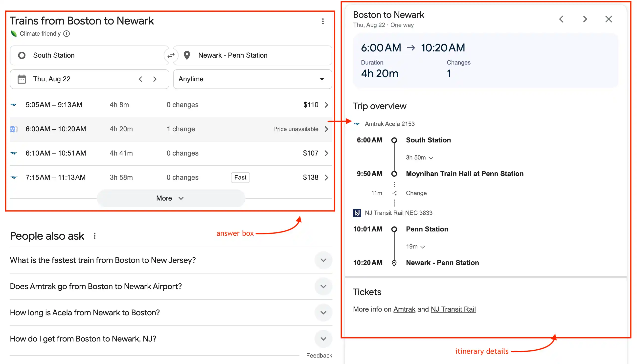Select the 6:00AM – 10:20AM train time
The image size is (637, 364).
pyautogui.click(x=55, y=129)
